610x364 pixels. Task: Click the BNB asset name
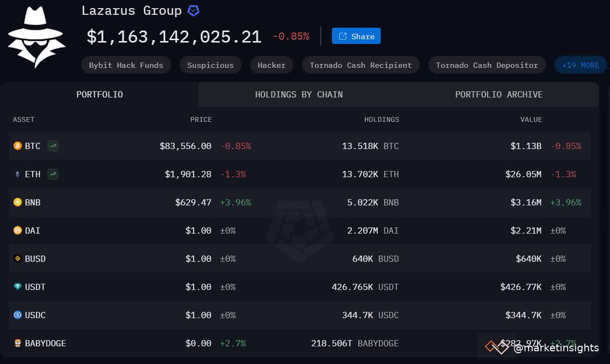click(x=33, y=202)
